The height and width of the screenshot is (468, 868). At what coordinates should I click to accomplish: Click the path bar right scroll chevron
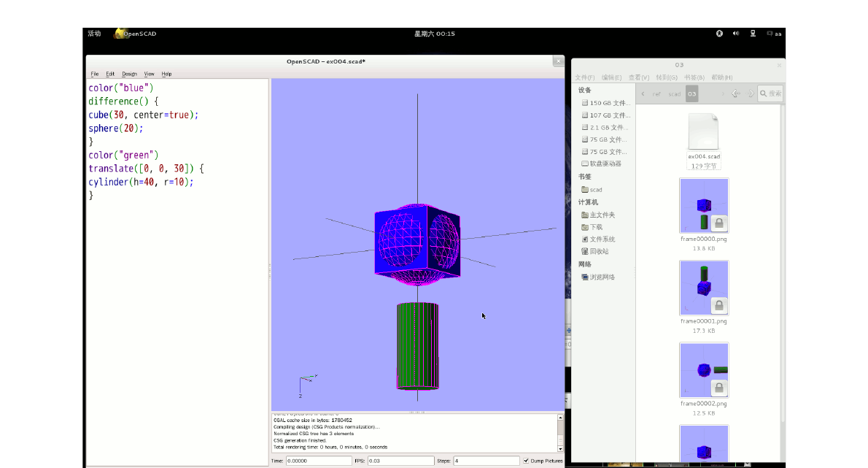click(722, 93)
